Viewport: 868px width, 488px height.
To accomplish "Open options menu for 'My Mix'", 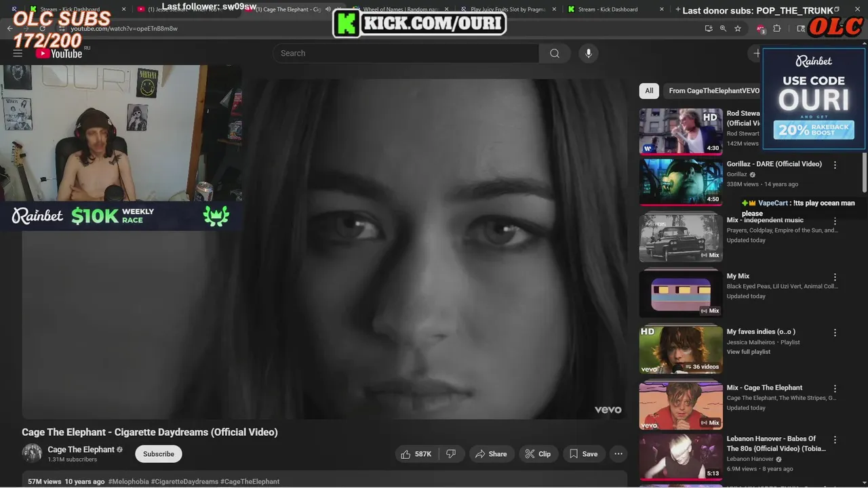I will click(x=835, y=277).
